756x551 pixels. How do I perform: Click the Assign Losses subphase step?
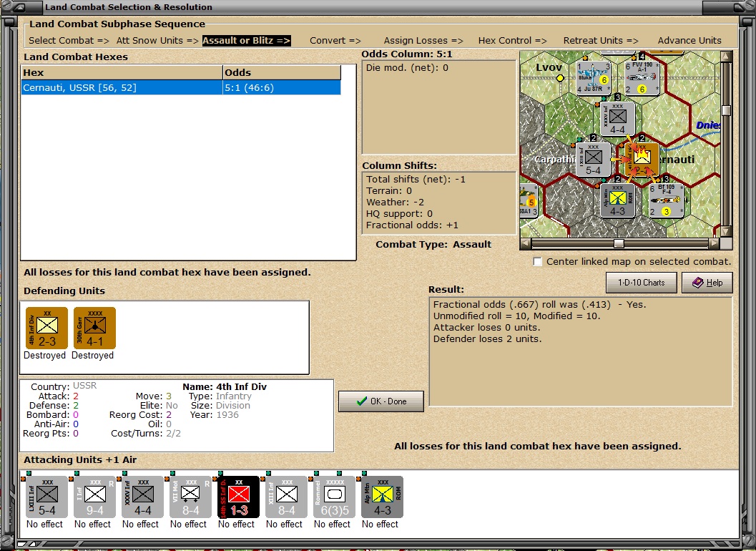click(423, 41)
